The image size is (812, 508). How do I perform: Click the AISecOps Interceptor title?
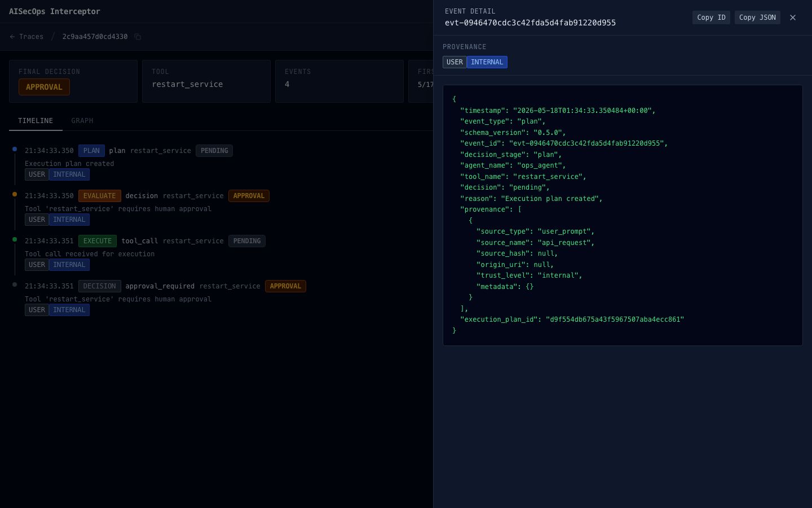click(55, 11)
